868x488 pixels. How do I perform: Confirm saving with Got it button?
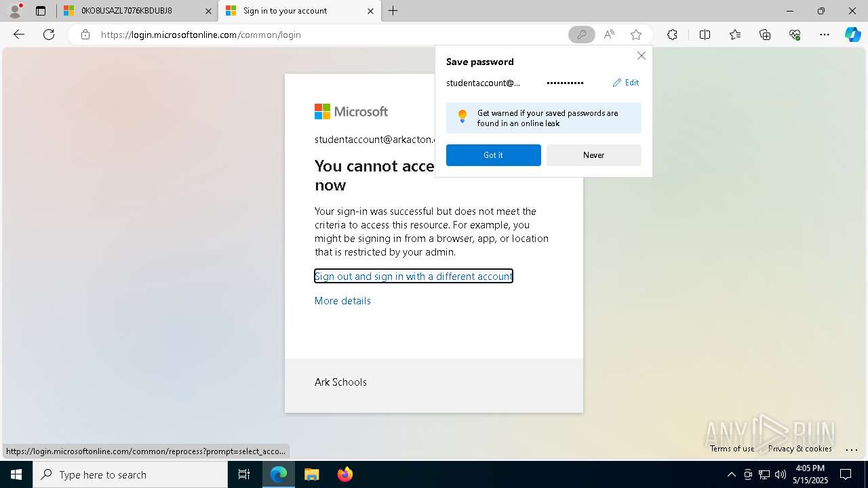(x=494, y=155)
